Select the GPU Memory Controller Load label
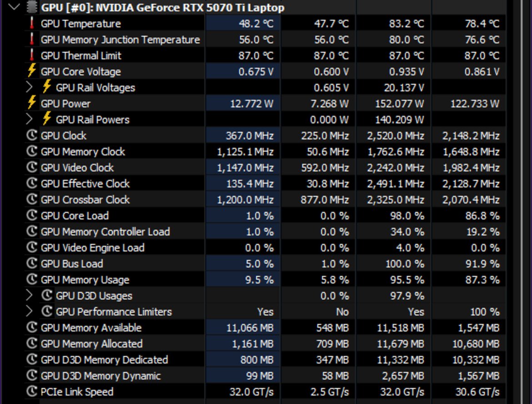This screenshot has height=404, width=532. tap(105, 232)
